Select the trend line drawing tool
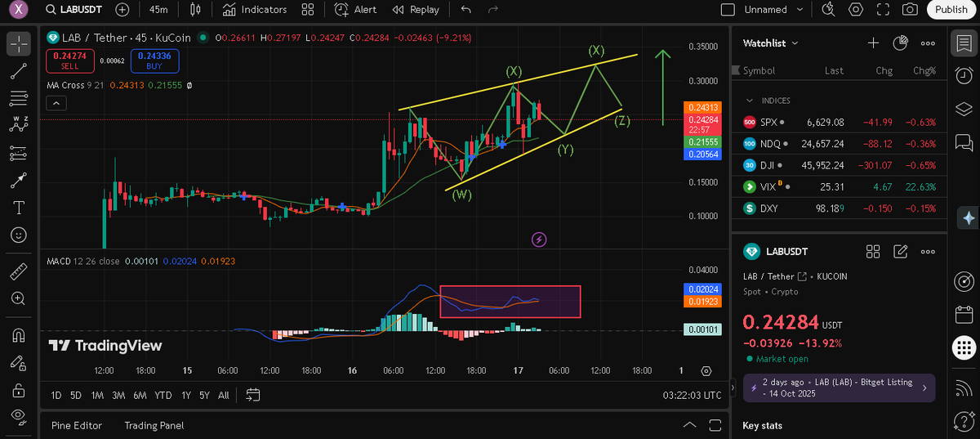Screen dimensions: 980x439 coord(19,71)
